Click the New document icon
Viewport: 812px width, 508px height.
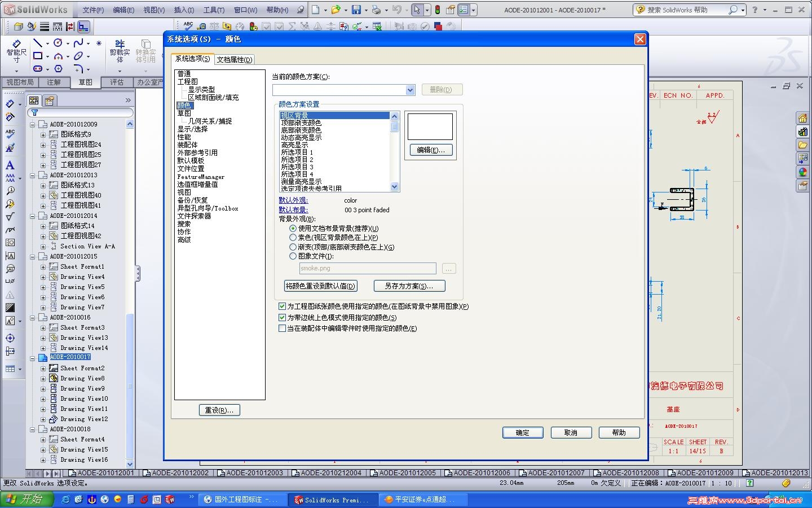pos(315,10)
